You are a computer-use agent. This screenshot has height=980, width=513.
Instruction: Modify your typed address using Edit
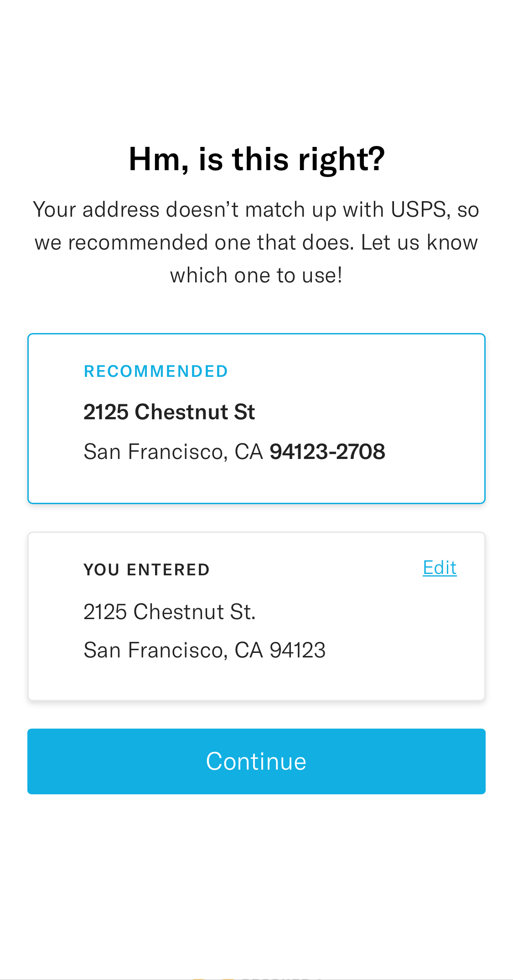[439, 567]
